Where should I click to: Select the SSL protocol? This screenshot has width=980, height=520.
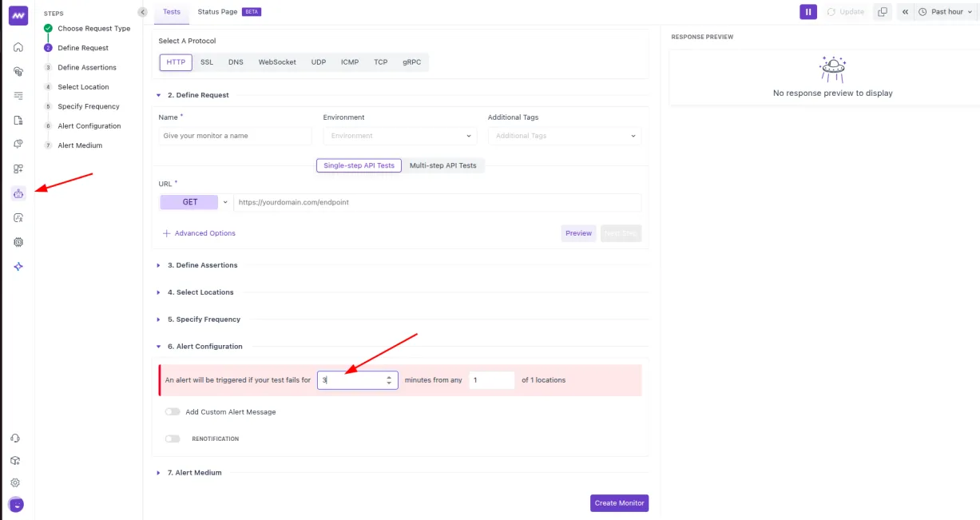(x=207, y=62)
